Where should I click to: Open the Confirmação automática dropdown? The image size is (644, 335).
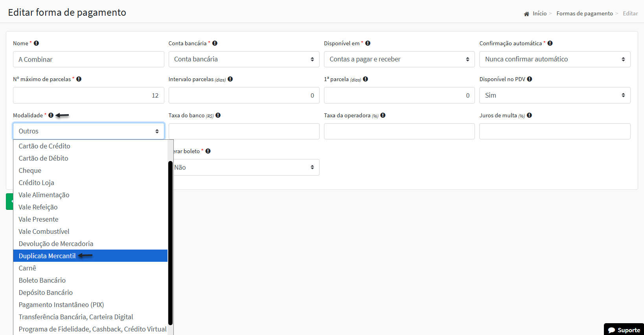click(x=555, y=59)
